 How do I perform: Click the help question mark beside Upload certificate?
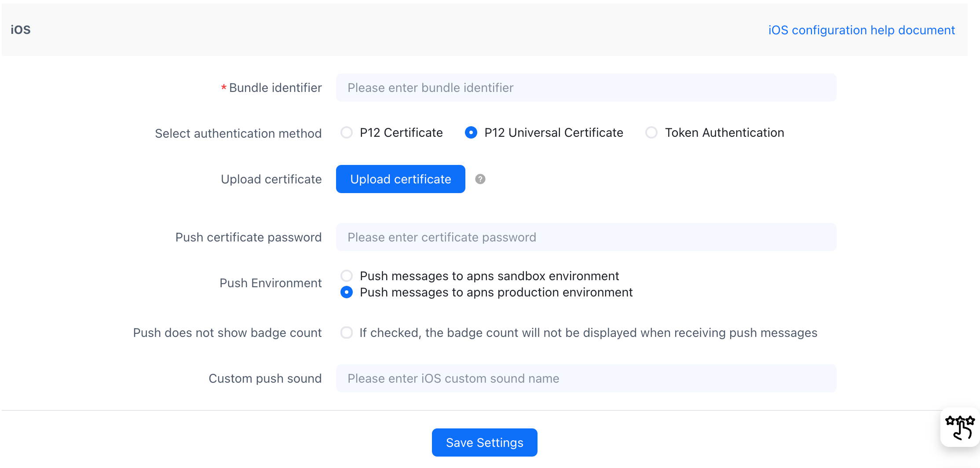coord(480,179)
